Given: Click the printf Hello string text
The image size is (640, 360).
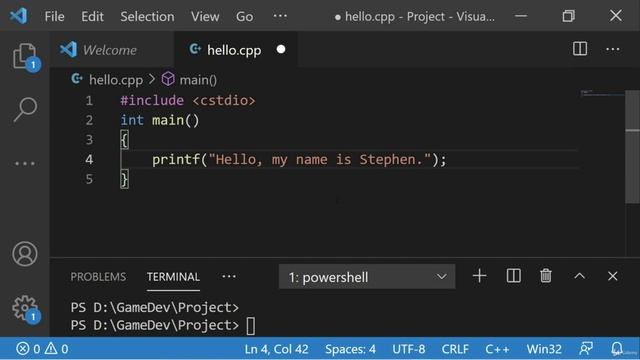Looking at the screenshot, I should (320, 159).
